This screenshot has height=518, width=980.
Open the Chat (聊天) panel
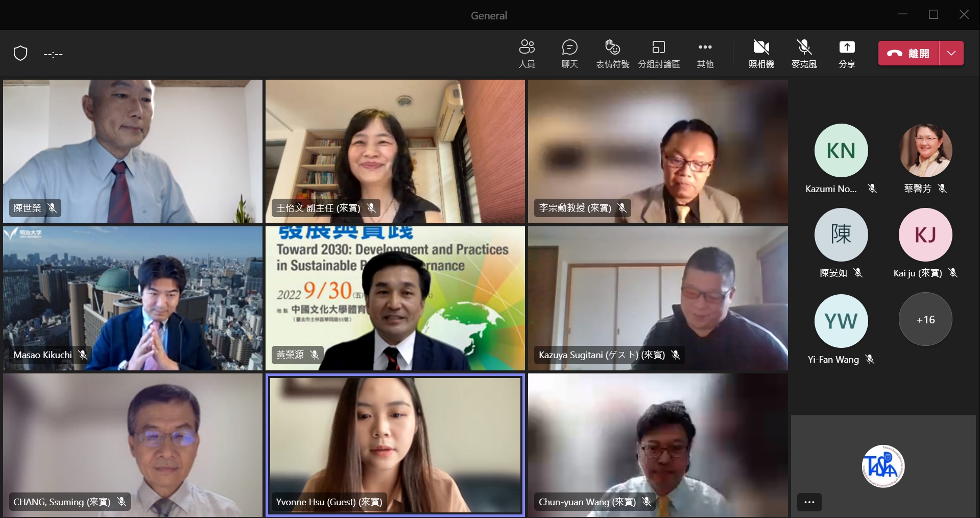(x=569, y=53)
